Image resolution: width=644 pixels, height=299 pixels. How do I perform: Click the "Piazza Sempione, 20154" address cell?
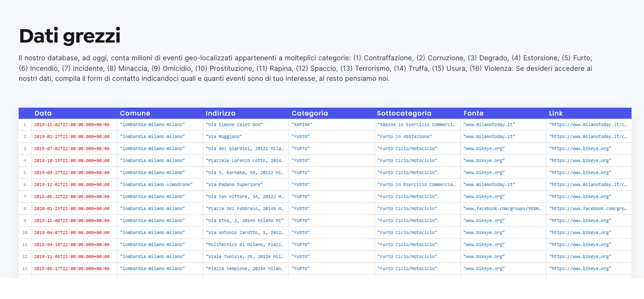coord(246,268)
